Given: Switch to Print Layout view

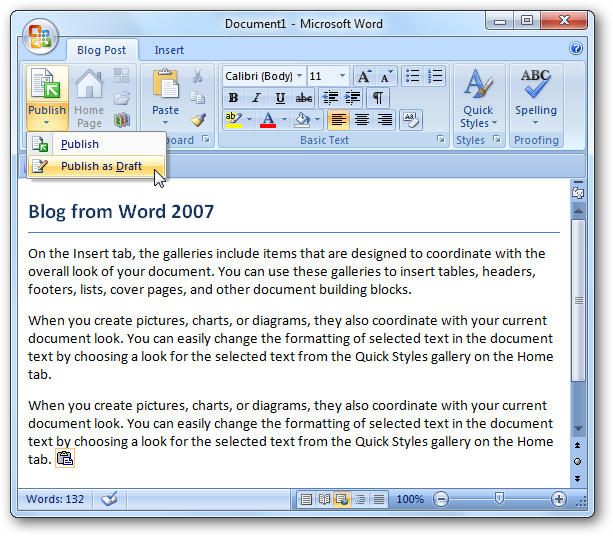Looking at the screenshot, I should [x=306, y=499].
